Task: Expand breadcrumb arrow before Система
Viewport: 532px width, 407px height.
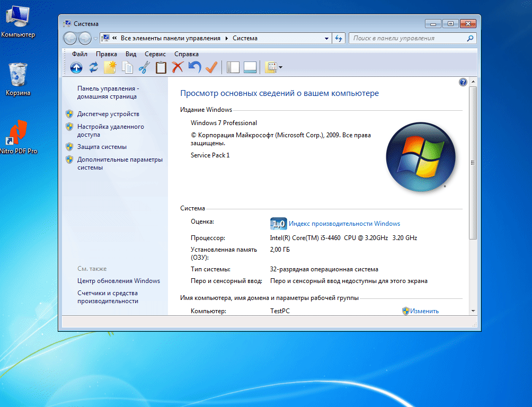Action: pos(227,38)
